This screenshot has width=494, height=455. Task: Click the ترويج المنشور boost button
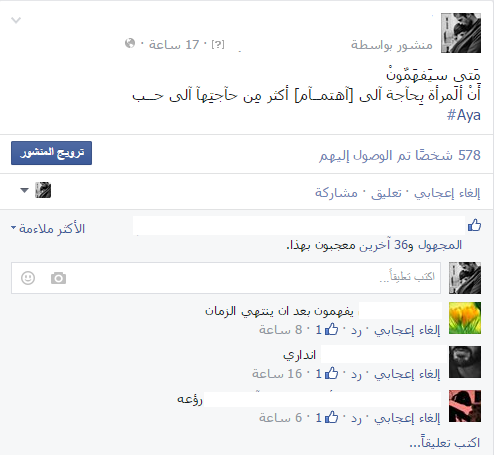tap(51, 153)
